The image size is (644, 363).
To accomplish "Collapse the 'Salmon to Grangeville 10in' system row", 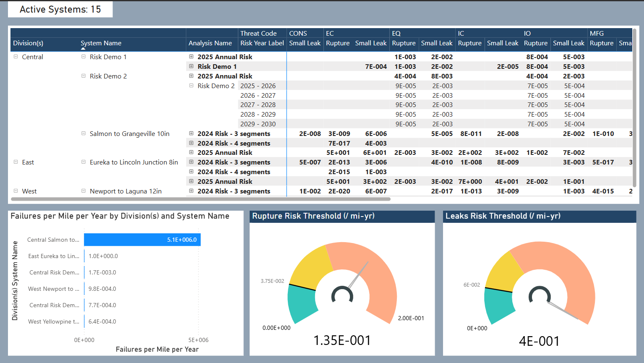I will (83, 133).
